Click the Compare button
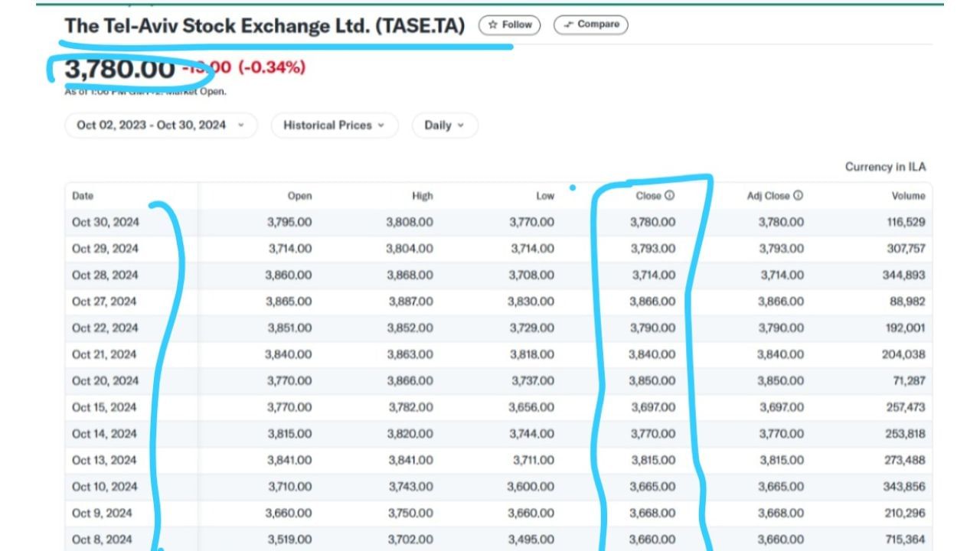This screenshot has width=980, height=551. tap(590, 25)
